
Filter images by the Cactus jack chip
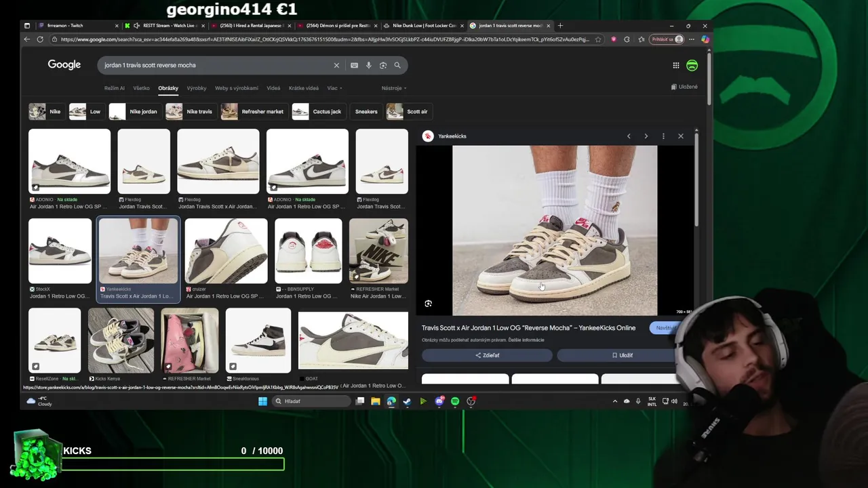[x=319, y=111]
